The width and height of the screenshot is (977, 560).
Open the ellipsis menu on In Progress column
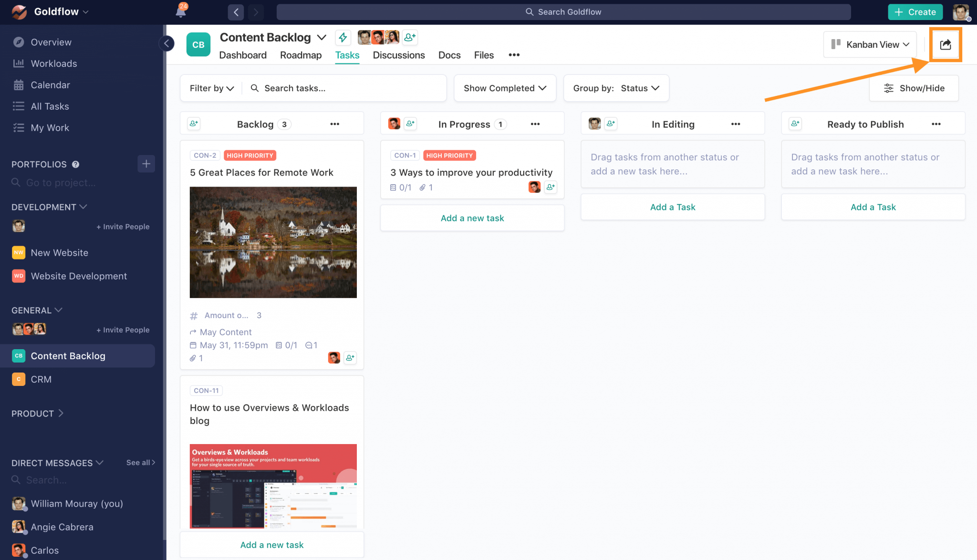535,124
